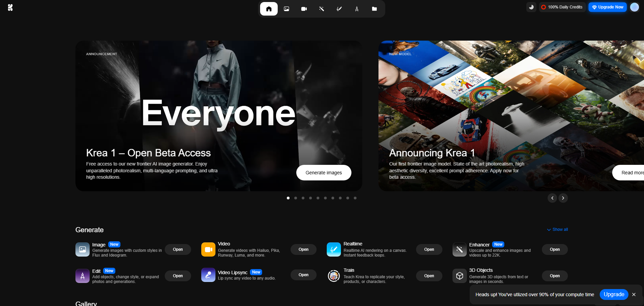Select the second carousel dot
This screenshot has height=306, width=644.
point(296,198)
